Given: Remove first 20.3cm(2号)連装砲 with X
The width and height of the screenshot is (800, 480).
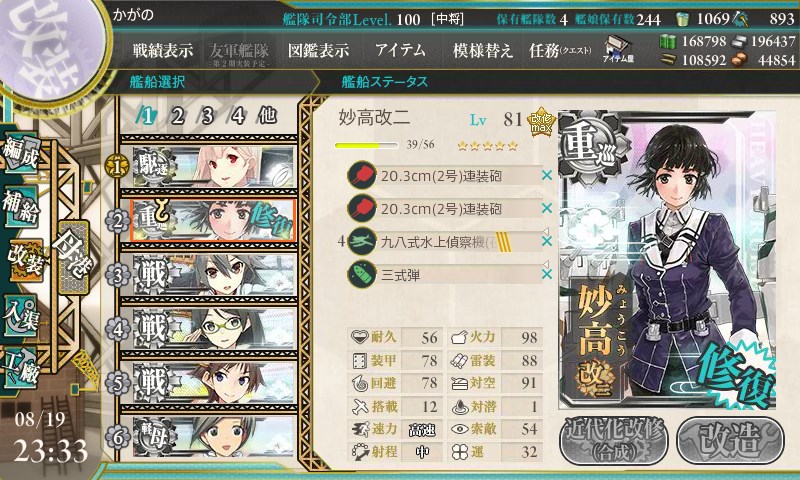Looking at the screenshot, I should click(x=547, y=175).
